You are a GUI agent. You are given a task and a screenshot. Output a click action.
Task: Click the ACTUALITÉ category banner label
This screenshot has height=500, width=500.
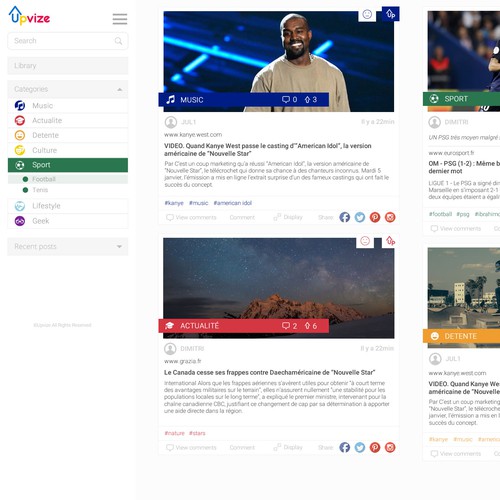tap(199, 326)
